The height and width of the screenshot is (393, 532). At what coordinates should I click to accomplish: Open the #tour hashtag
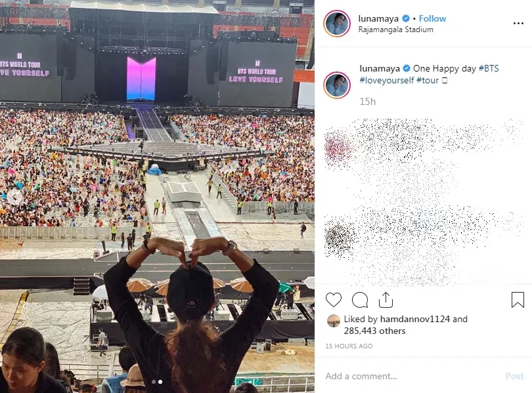428,80
